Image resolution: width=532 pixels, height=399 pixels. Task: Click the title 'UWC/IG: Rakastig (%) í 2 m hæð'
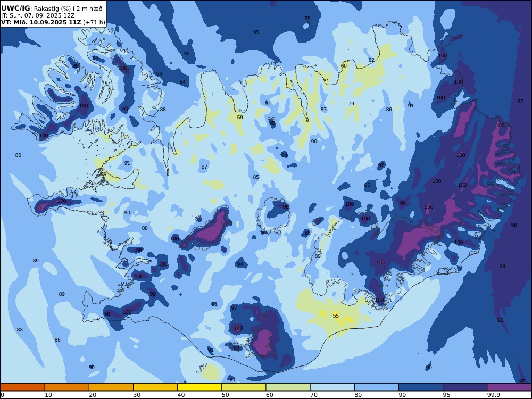(52, 9)
